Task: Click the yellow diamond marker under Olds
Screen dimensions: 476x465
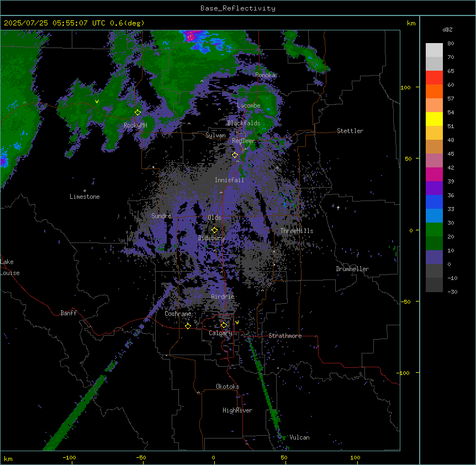Action: [214, 230]
